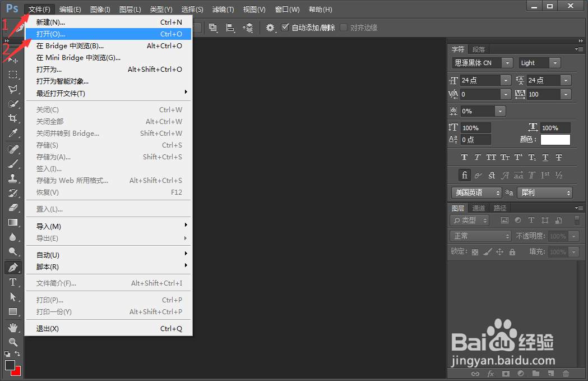Select the Eyedropper tool

pos(13,133)
